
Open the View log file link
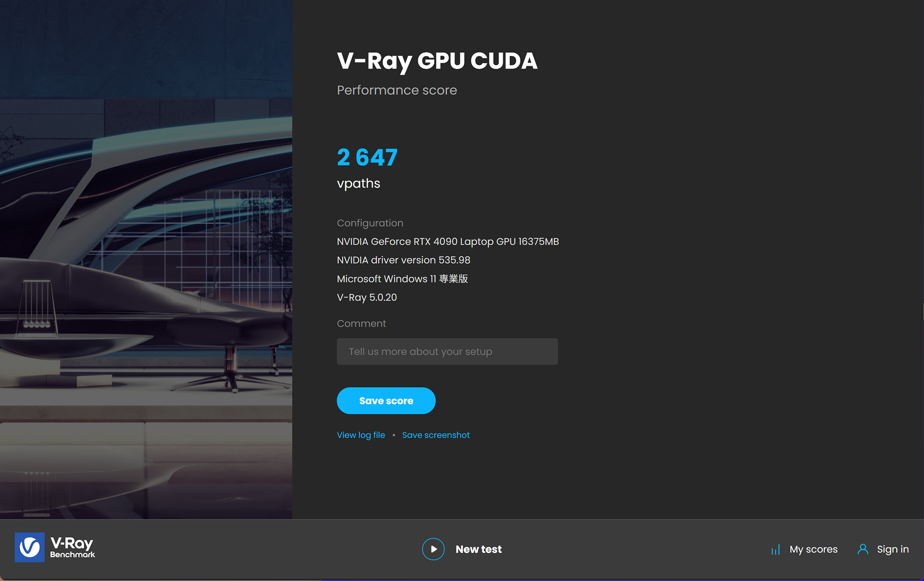tap(361, 435)
